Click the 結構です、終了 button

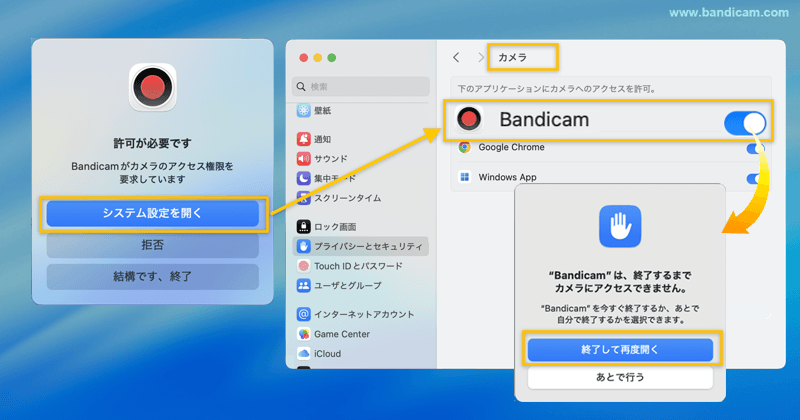(153, 277)
